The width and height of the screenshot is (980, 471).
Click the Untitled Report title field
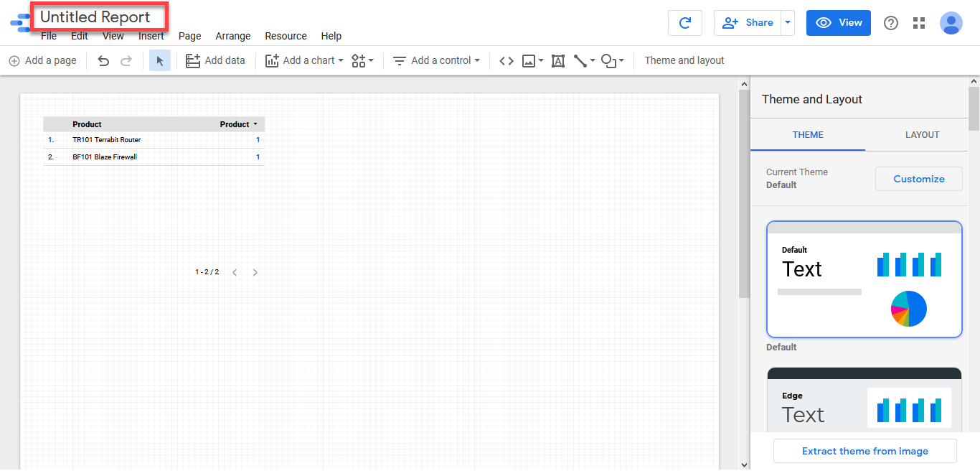tap(95, 17)
